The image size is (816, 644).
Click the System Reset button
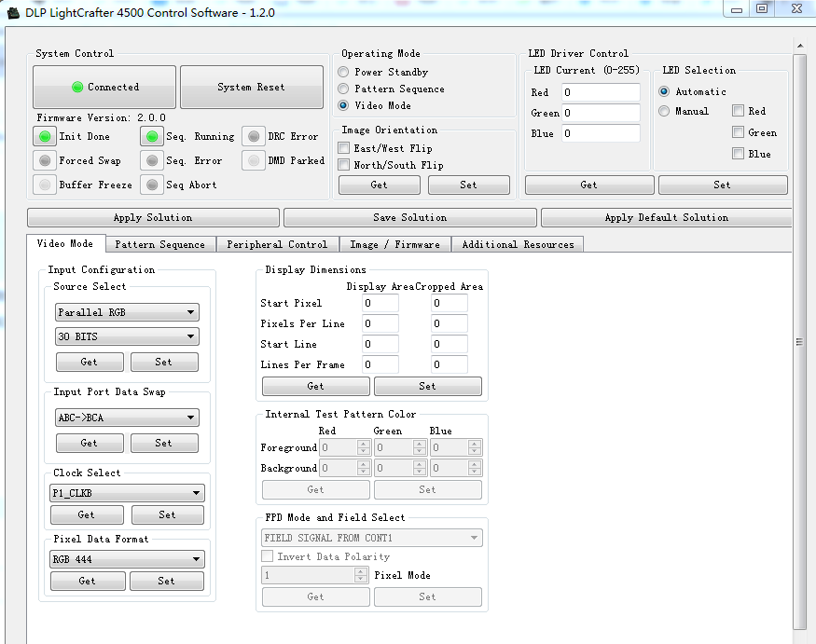(x=252, y=87)
